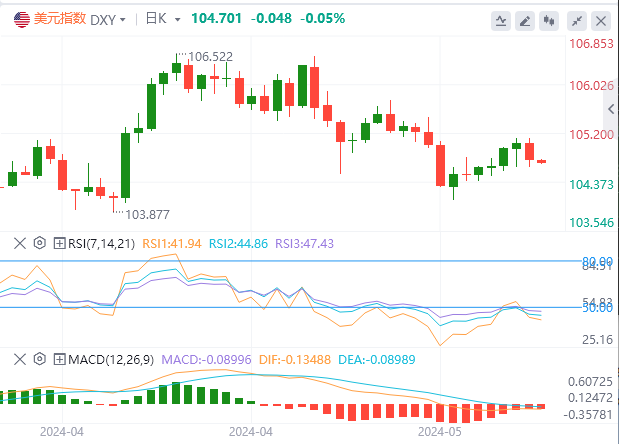Screen dimensions: 619x444
Task: Click the 美元指数 symbol name
Action: point(60,19)
